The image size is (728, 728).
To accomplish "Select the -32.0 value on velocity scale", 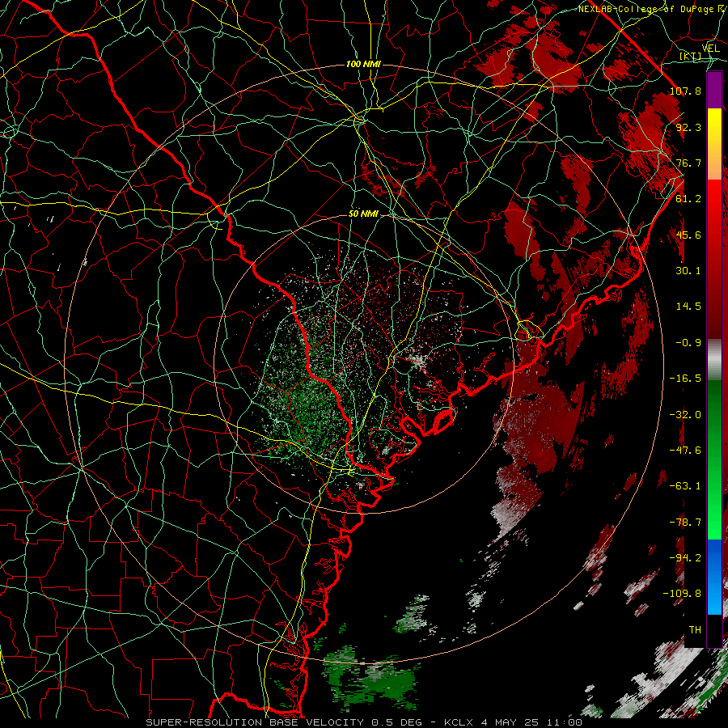I will pos(685,415).
